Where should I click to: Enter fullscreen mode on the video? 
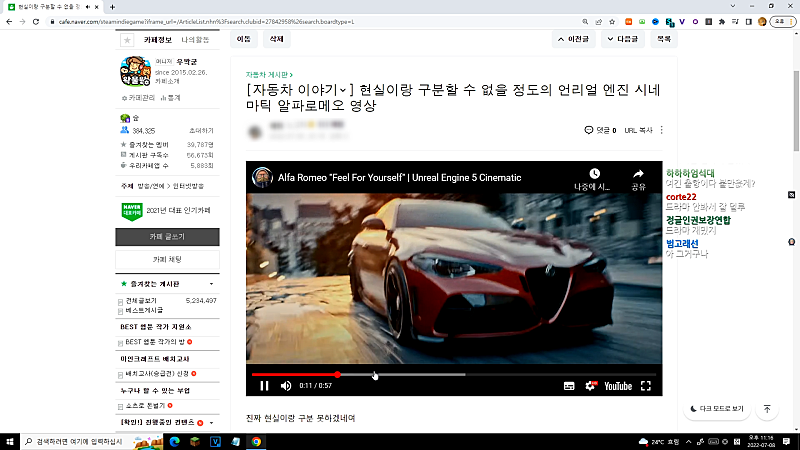click(x=646, y=386)
